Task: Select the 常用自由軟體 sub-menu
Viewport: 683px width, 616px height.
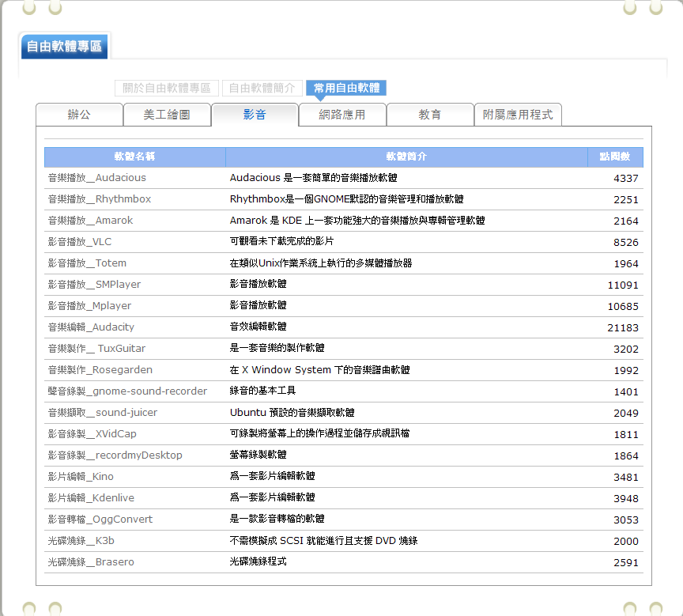Action: point(346,88)
